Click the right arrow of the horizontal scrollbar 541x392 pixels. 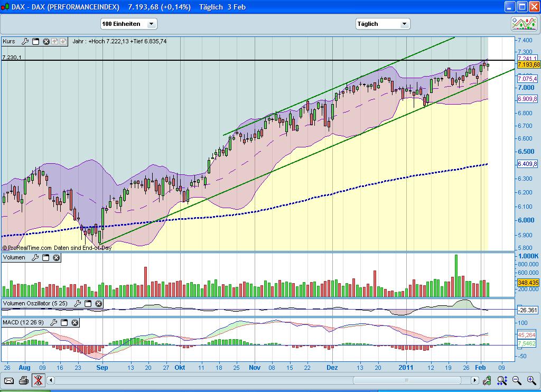(x=474, y=380)
